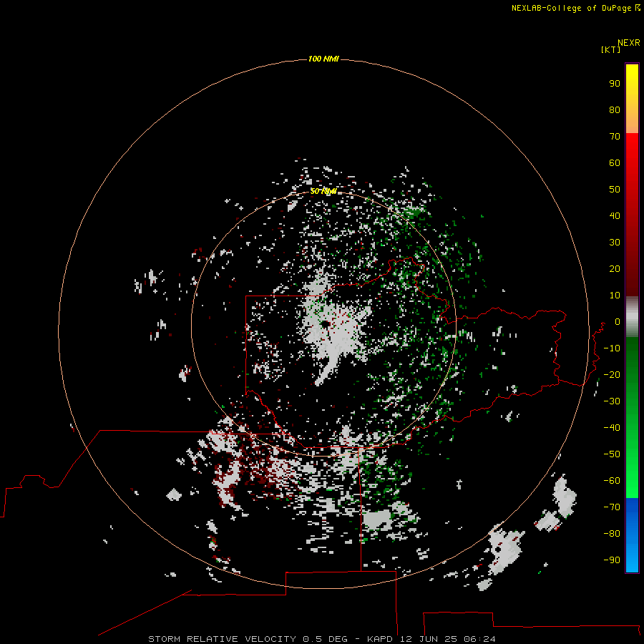Viewport: 644px width, 644px height.
Task: Click the 50 knot label on scale
Action: pos(615,190)
